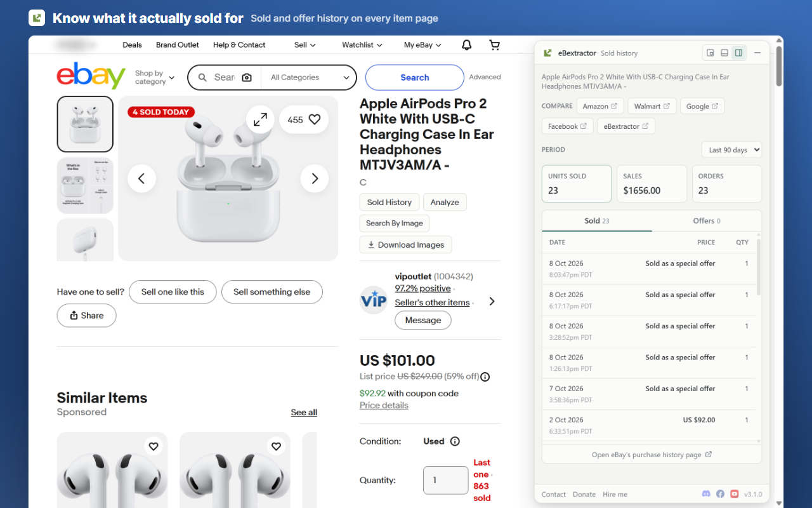Select the first AirPods thumbnail

coord(85,124)
